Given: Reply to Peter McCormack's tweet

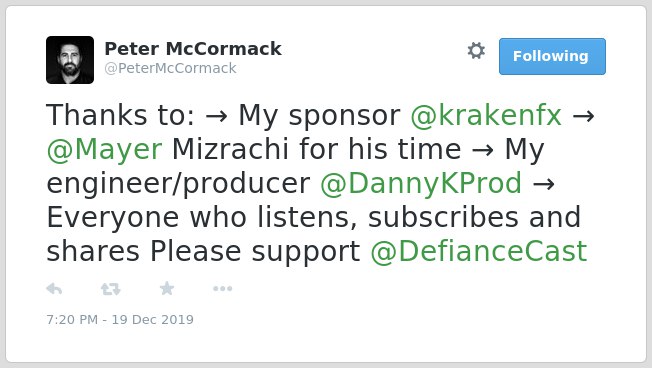Looking at the screenshot, I should click(x=54, y=288).
